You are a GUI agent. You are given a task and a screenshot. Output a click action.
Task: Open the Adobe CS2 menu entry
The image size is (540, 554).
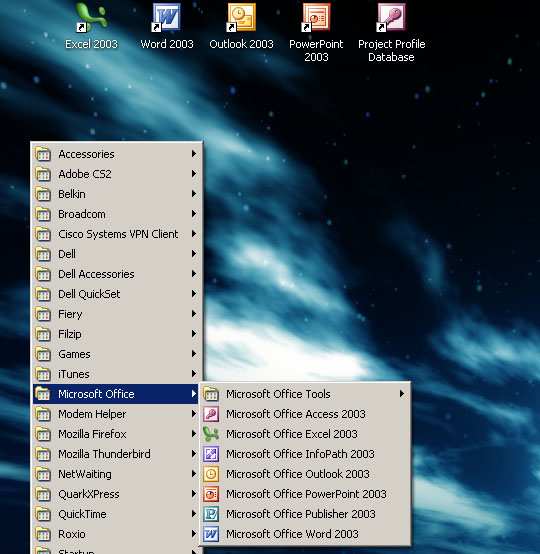click(116, 174)
